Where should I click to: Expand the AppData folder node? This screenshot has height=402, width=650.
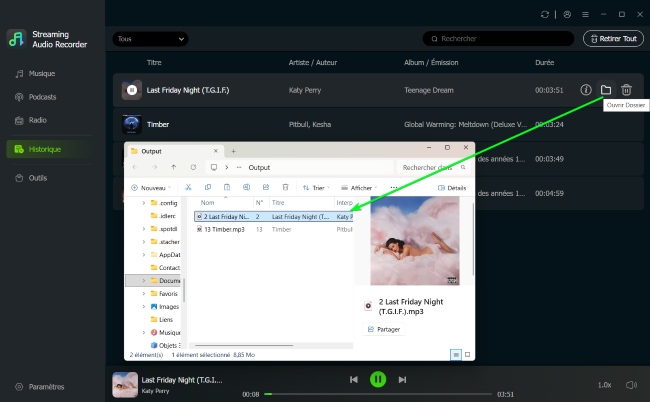(144, 255)
